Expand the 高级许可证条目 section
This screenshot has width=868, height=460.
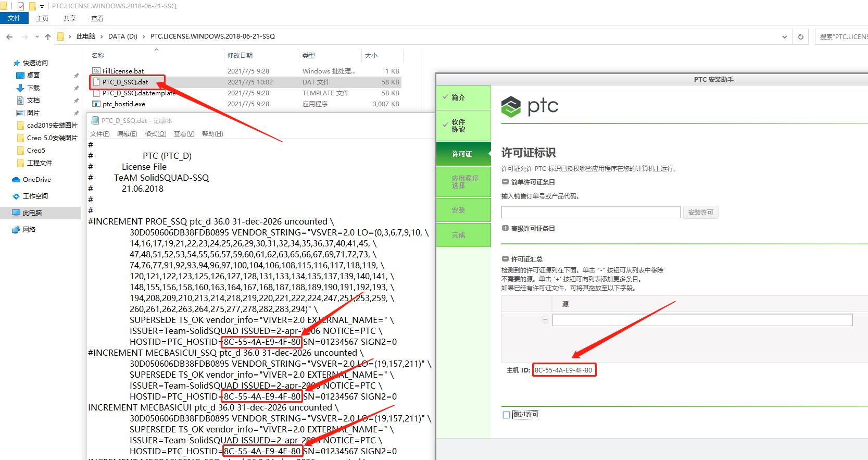coord(505,228)
